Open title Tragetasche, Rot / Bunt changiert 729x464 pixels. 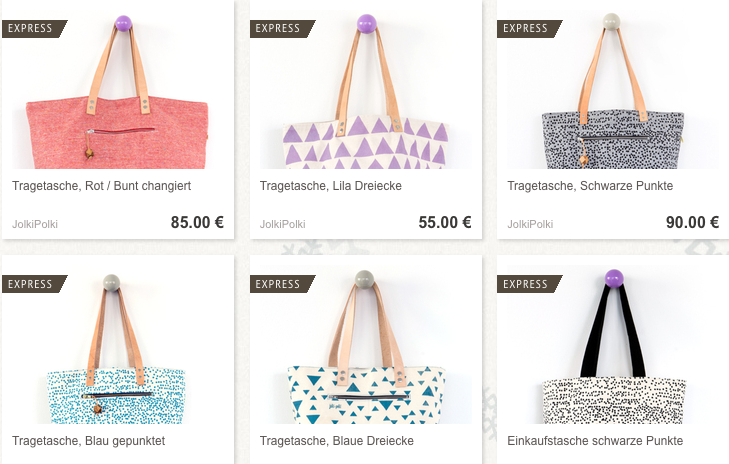[x=101, y=186]
